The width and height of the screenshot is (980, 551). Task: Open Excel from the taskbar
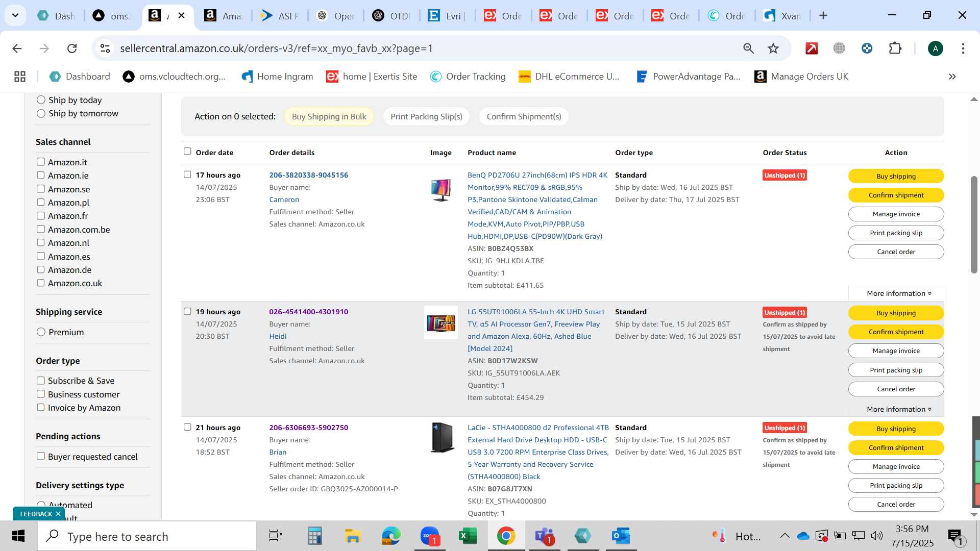(x=468, y=536)
